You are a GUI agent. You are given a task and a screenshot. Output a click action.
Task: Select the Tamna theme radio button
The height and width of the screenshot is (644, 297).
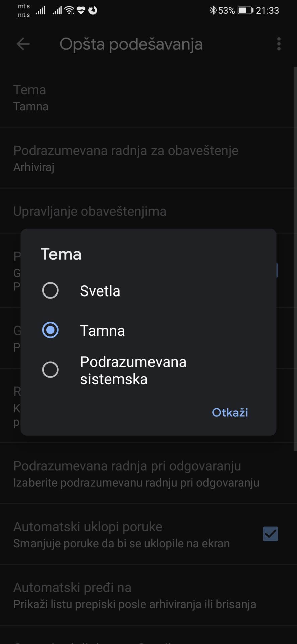50,330
